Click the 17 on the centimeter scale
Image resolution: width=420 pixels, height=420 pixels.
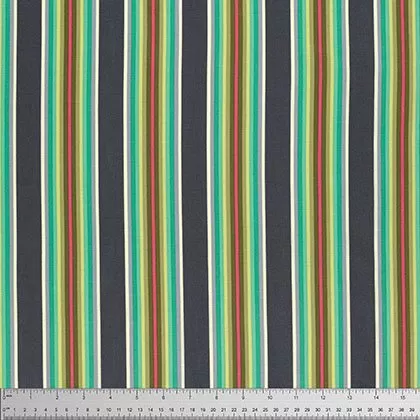point(182,410)
